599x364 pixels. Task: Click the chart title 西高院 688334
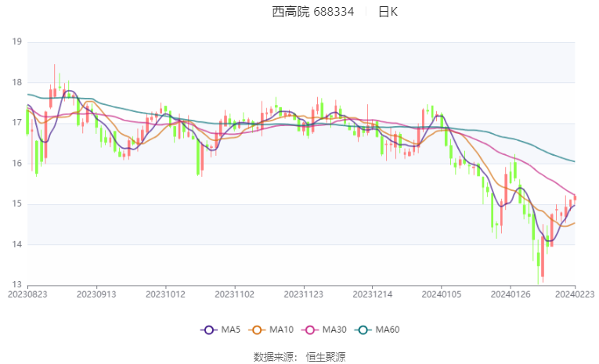coord(313,12)
